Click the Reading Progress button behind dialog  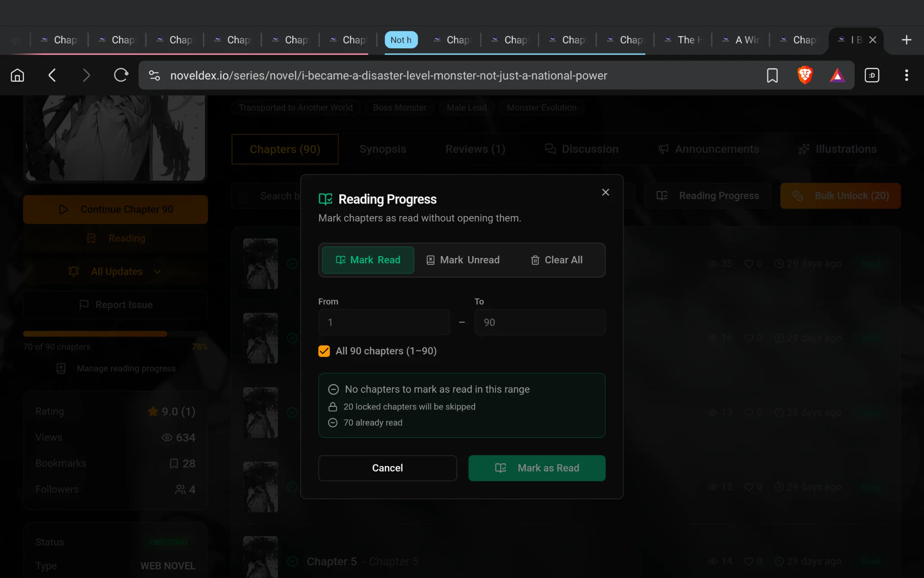pyautogui.click(x=707, y=196)
